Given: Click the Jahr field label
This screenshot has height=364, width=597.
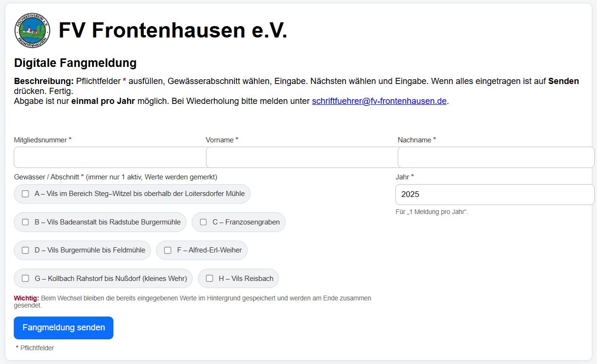Looking at the screenshot, I should [402, 177].
